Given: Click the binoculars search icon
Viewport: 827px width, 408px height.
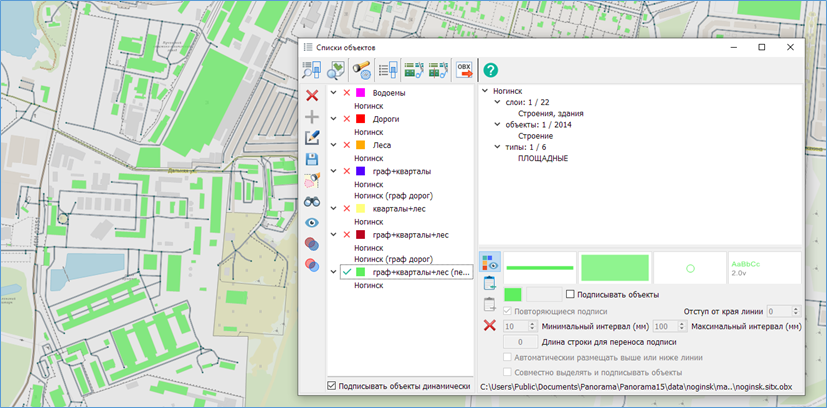Looking at the screenshot, I should [312, 201].
